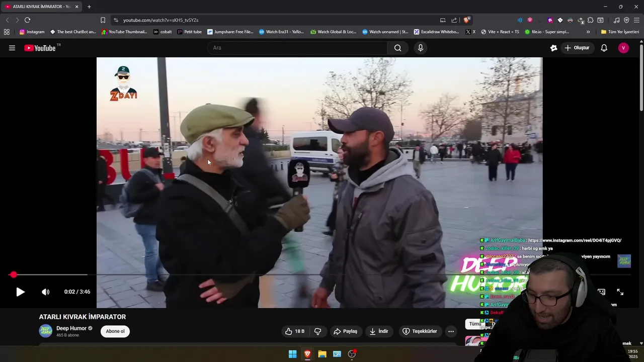
Task: Open the cobalt bookmark
Action: pyautogui.click(x=163, y=32)
